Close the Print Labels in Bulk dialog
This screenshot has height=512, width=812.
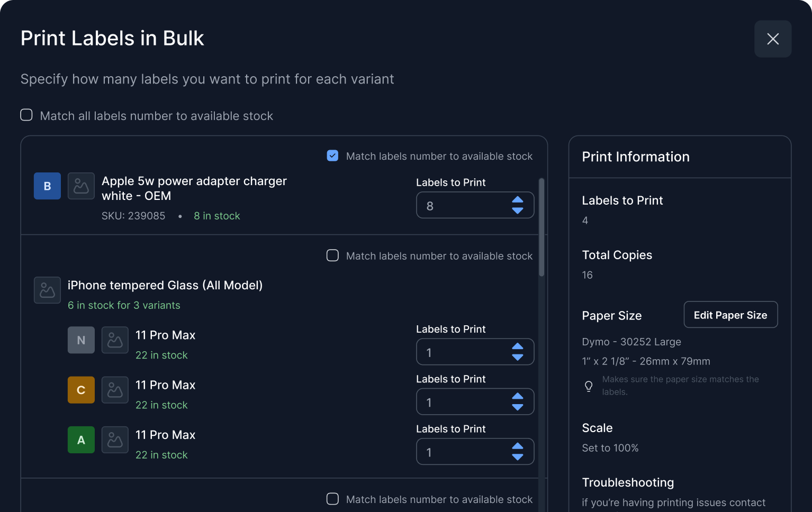click(773, 39)
